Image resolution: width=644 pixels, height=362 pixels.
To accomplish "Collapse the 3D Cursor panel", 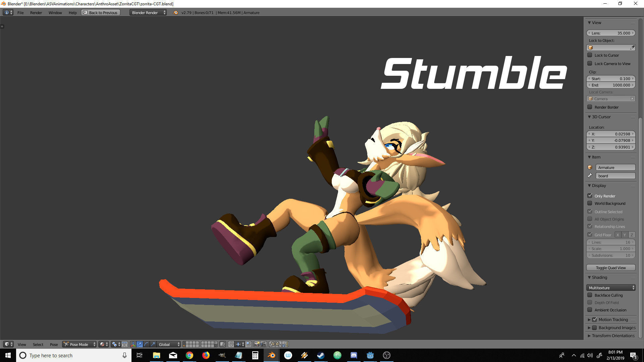I will coord(589,117).
